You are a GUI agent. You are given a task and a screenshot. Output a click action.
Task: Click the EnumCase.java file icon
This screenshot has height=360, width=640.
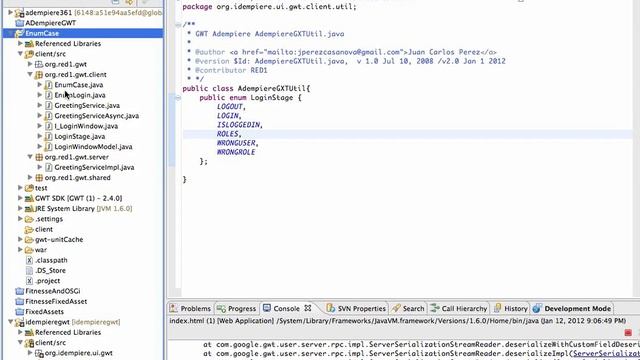click(49, 85)
